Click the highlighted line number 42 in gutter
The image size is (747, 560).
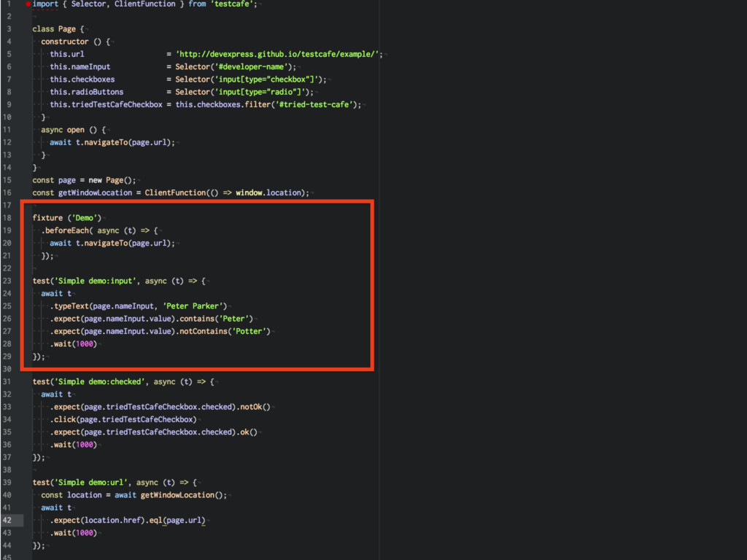coord(7,521)
